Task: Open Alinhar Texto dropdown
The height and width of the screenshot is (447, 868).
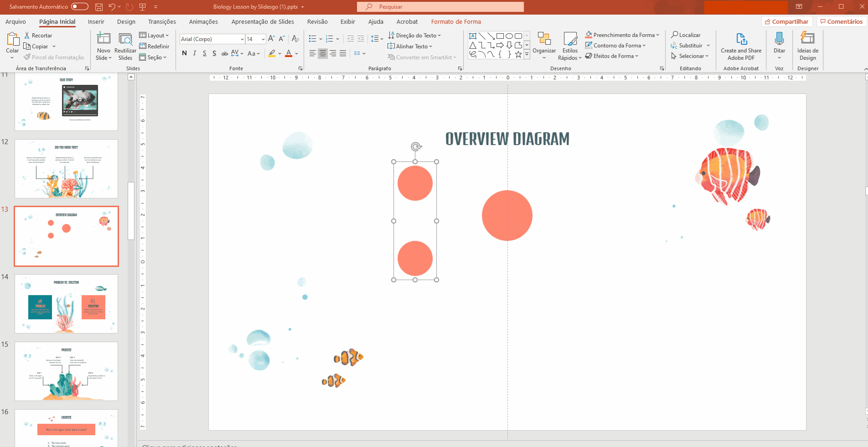Action: (410, 46)
